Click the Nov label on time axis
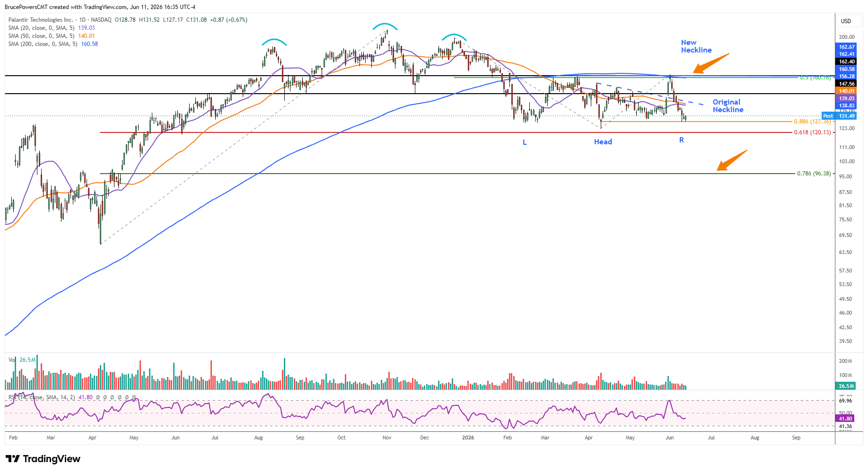This screenshot has height=473, width=868. pos(387,438)
